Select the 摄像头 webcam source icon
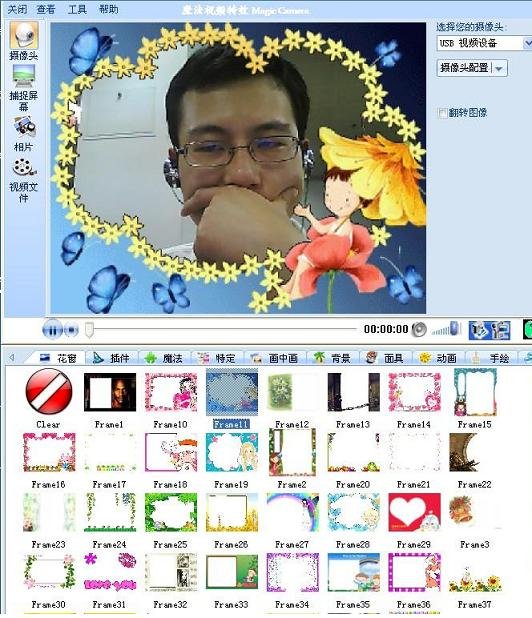This screenshot has width=532, height=618. 24,35
